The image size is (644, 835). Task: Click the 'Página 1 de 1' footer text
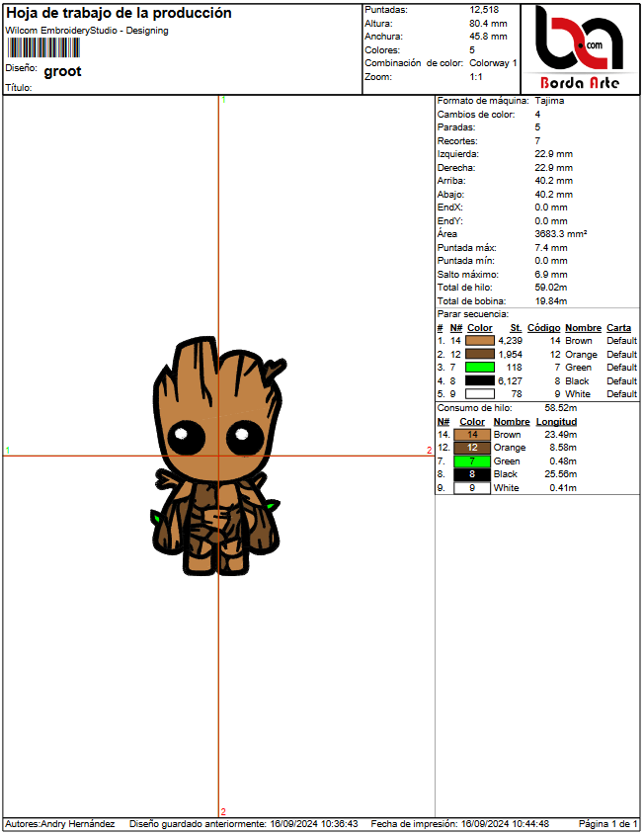(x=607, y=824)
